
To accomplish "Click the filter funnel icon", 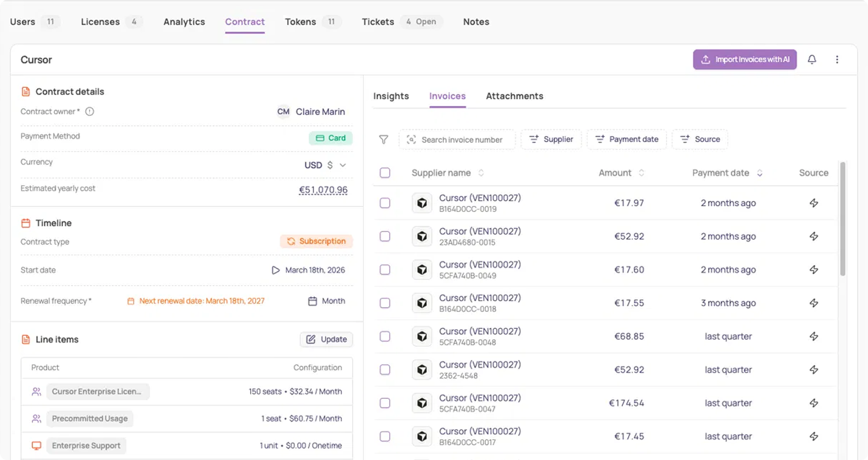I will [x=384, y=140].
